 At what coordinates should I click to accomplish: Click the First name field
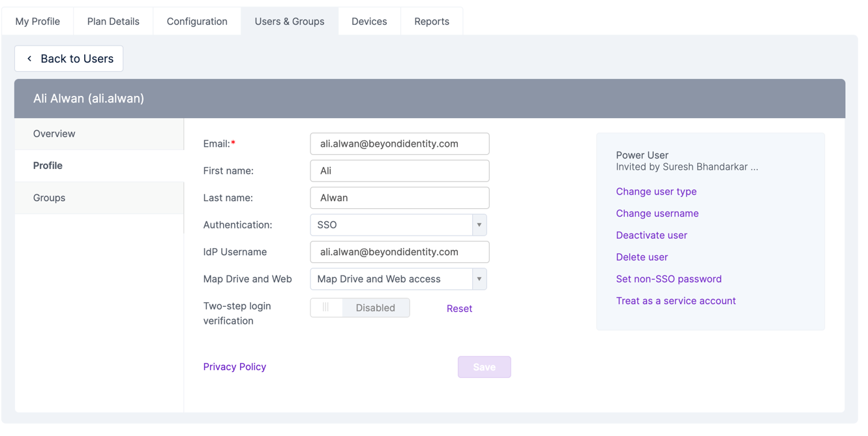pos(399,171)
